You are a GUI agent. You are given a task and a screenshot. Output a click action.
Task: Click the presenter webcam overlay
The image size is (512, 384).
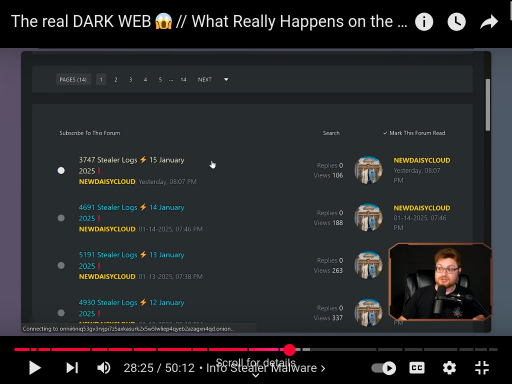point(440,282)
